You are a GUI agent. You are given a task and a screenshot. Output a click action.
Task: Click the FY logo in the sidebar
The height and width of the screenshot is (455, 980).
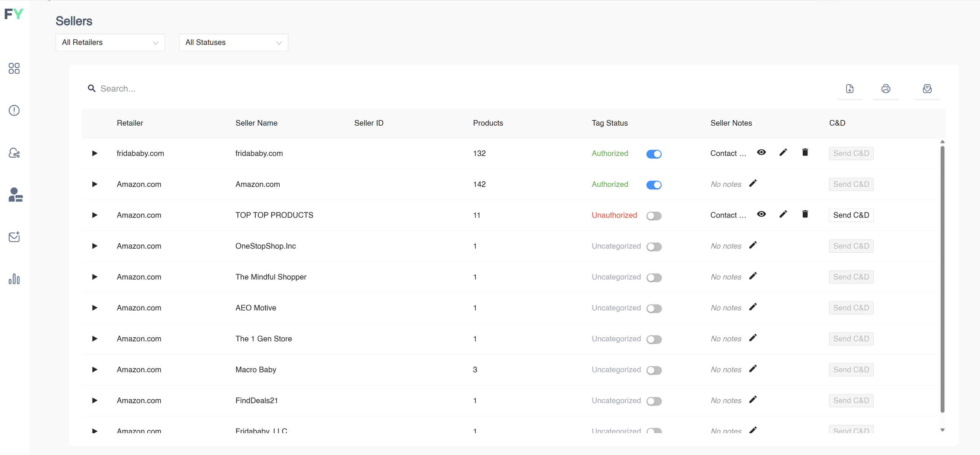click(x=14, y=14)
